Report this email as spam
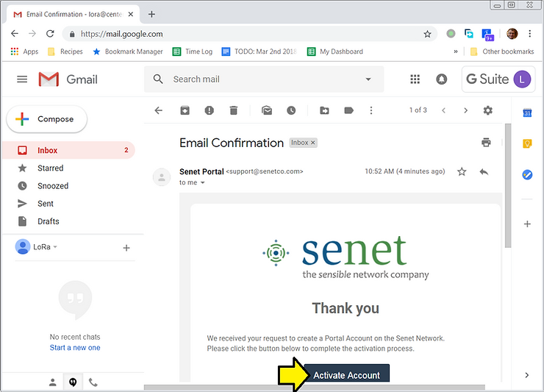The image size is (544, 392). pos(209,110)
